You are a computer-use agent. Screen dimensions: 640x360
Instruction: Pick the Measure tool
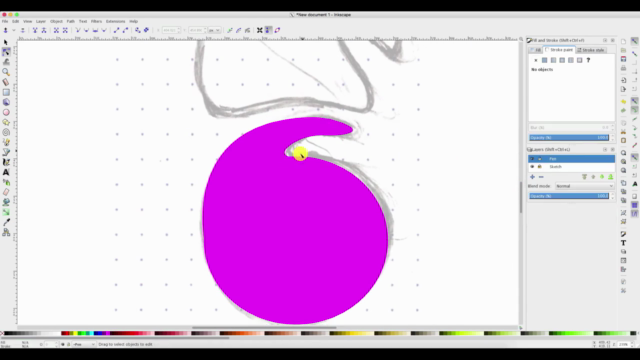pyautogui.click(x=6, y=82)
